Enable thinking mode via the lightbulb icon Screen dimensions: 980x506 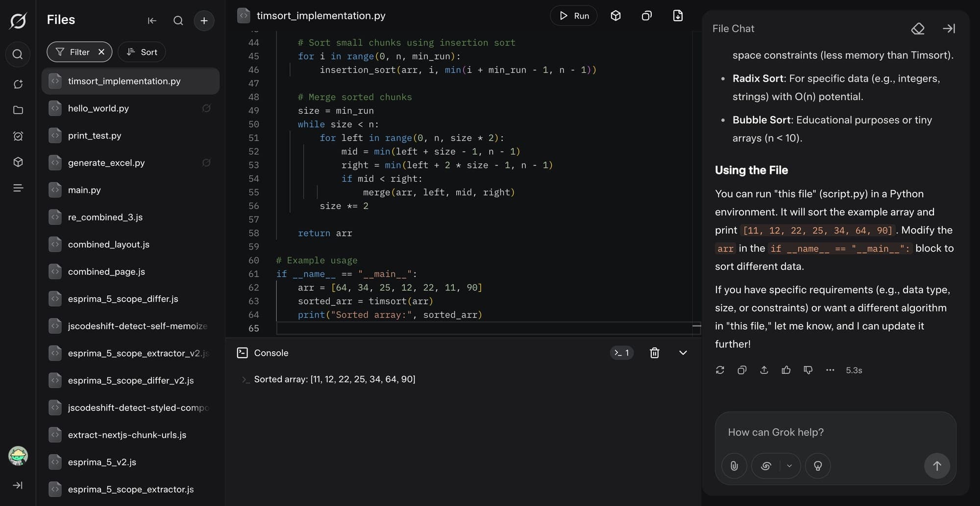click(817, 466)
